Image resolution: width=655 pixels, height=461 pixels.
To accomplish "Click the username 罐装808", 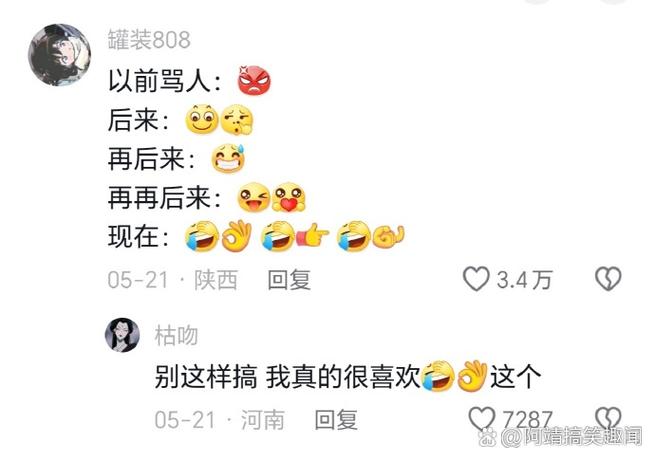I will (x=149, y=40).
